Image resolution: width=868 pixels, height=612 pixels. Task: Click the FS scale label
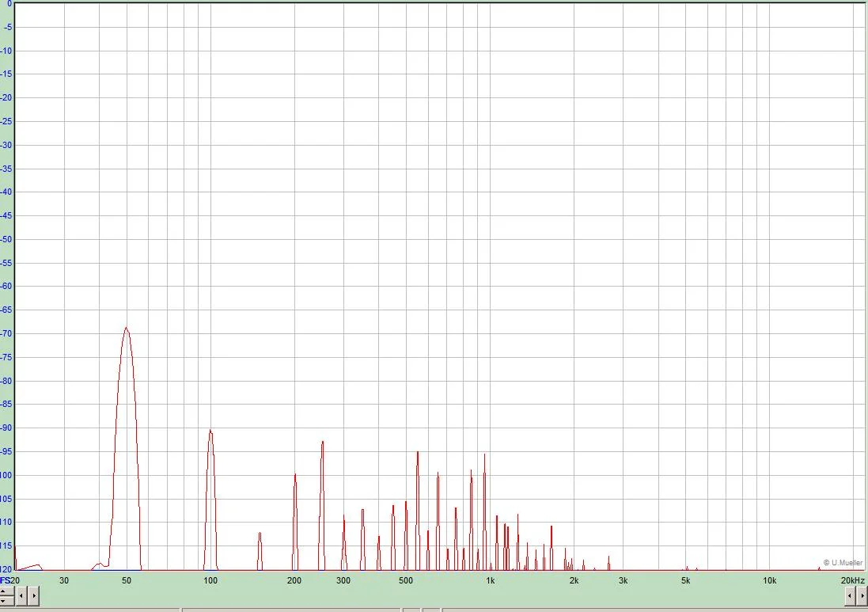[6, 580]
